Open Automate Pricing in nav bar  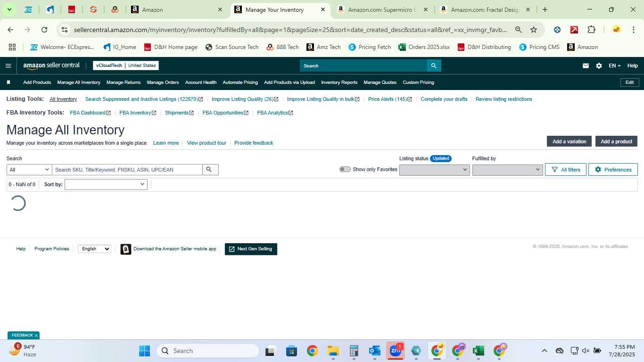pyautogui.click(x=240, y=82)
